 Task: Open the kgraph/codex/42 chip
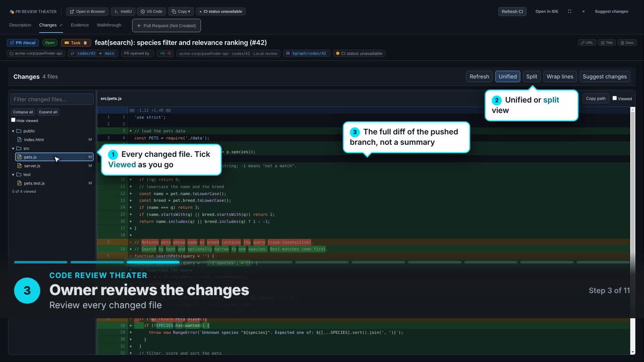click(x=306, y=53)
